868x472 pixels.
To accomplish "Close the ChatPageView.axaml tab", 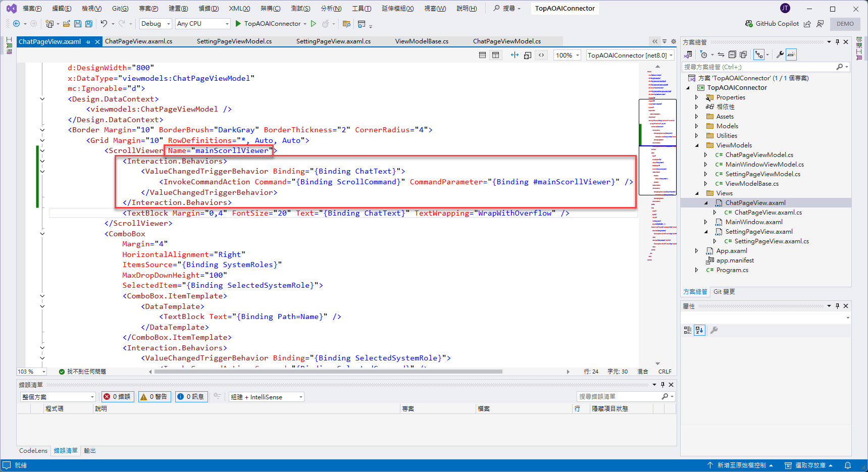I will [97, 42].
